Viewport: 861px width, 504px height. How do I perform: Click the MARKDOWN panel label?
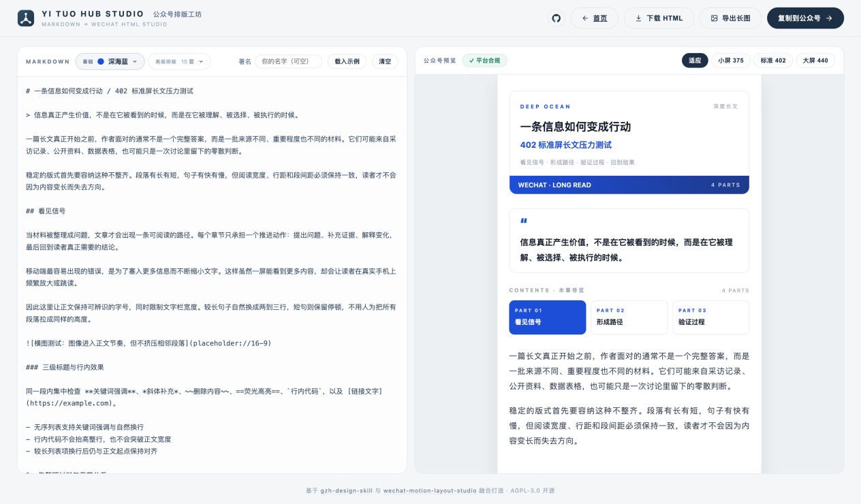pyautogui.click(x=48, y=61)
